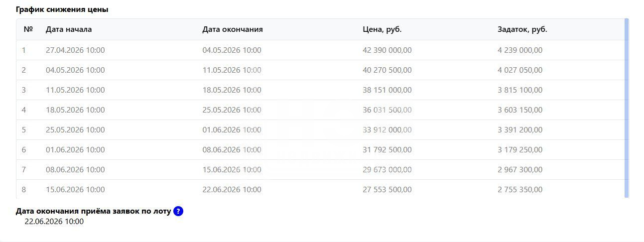This screenshot has height=242, width=644.
Task: Click the "Цена, руб." column header
Action: 382,29
